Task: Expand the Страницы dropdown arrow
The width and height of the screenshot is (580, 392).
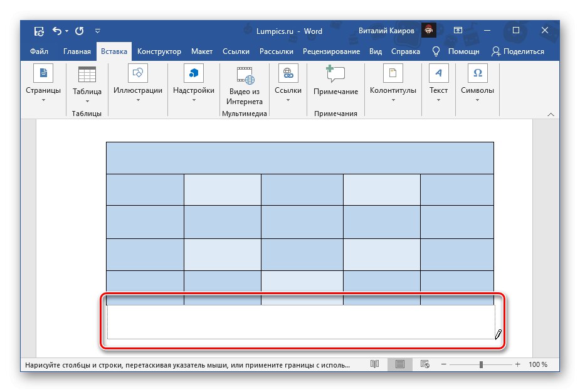Action: pyautogui.click(x=43, y=100)
